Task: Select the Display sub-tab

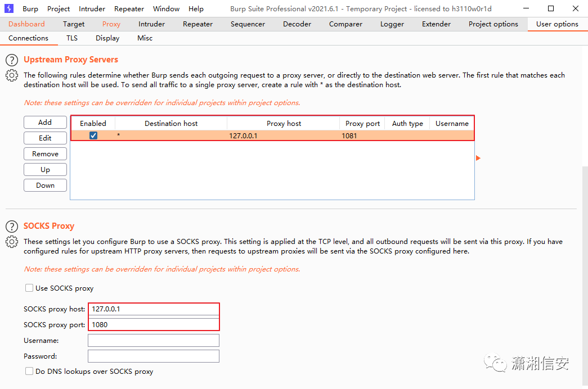Action: [107, 38]
